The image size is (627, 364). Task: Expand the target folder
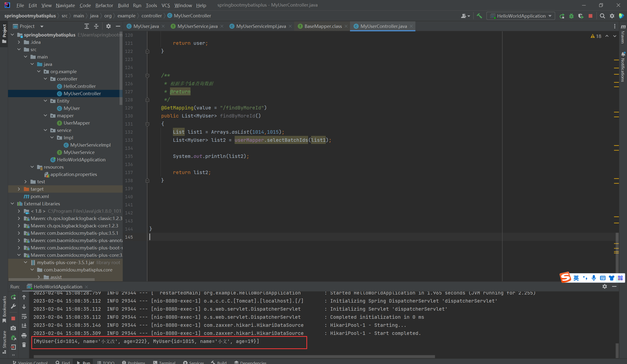[19, 189]
